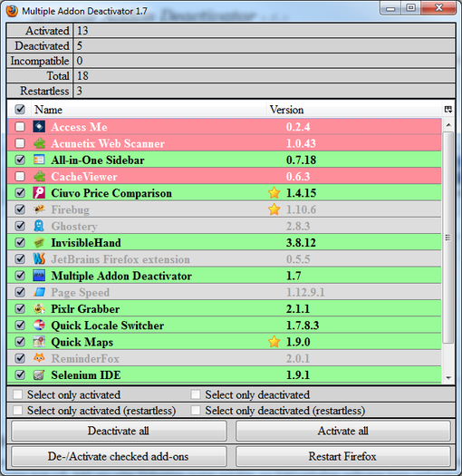Click the scrollbar down arrow
Image resolution: width=462 pixels, height=476 pixels.
448,378
